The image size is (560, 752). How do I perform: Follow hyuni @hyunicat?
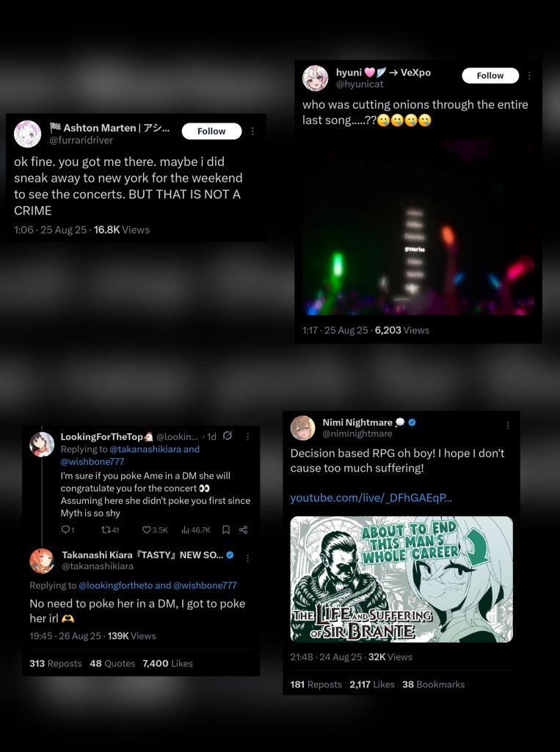click(x=490, y=76)
